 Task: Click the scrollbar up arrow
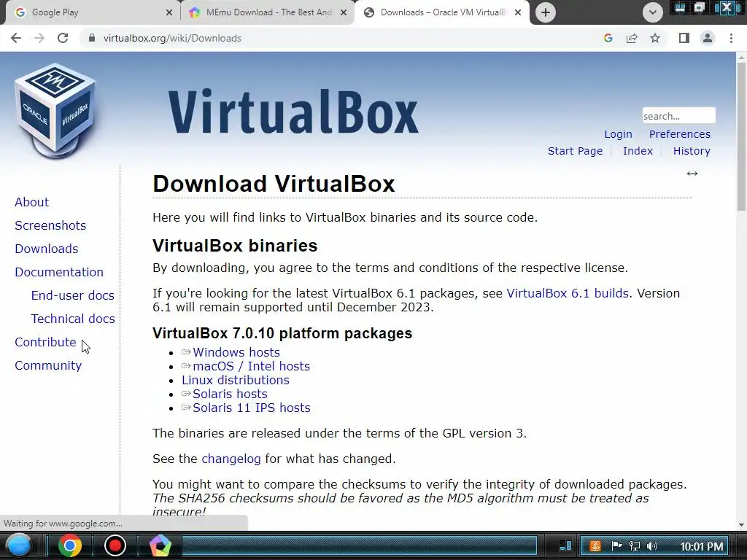[741, 57]
